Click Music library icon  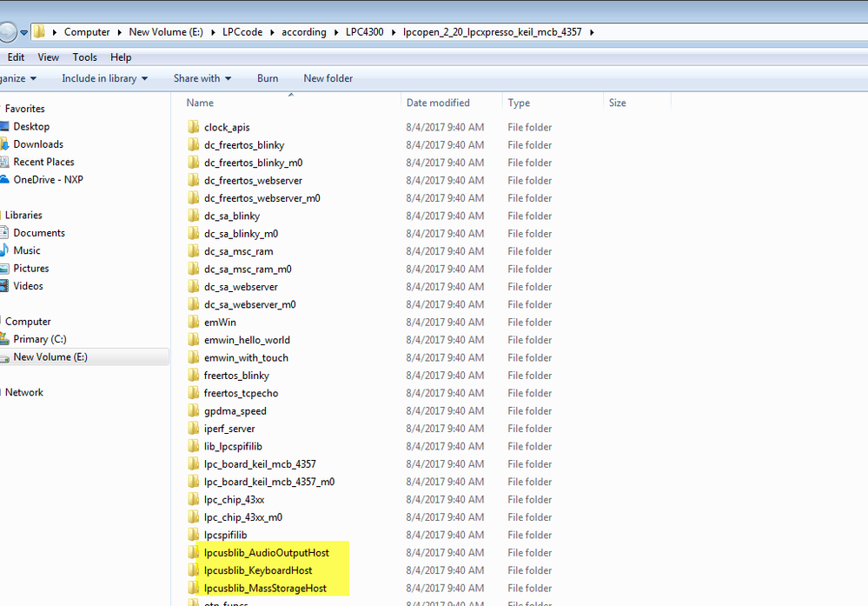click(x=4, y=250)
